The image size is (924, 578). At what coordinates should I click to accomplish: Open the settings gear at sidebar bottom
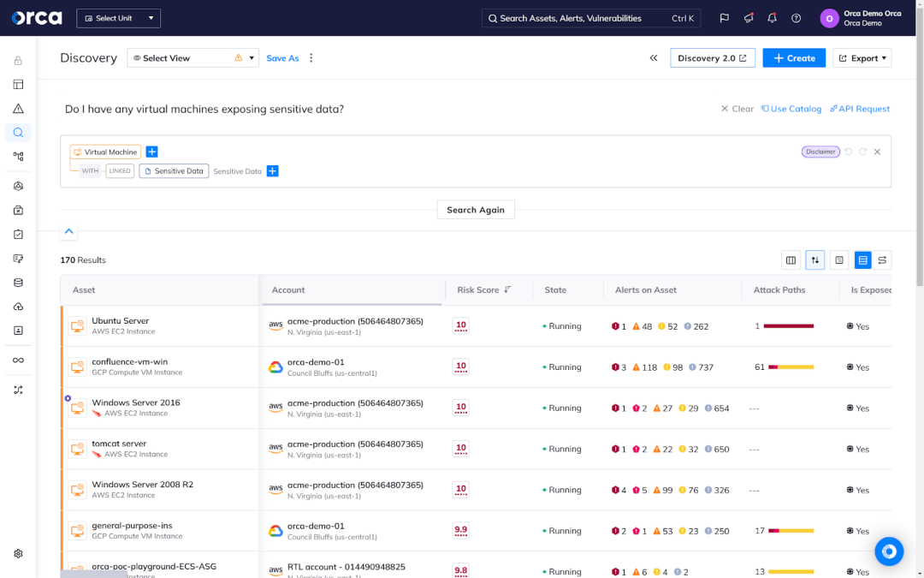18,554
